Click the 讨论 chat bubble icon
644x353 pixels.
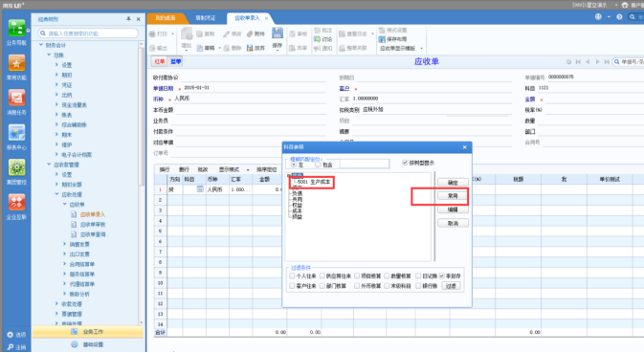coord(317,39)
